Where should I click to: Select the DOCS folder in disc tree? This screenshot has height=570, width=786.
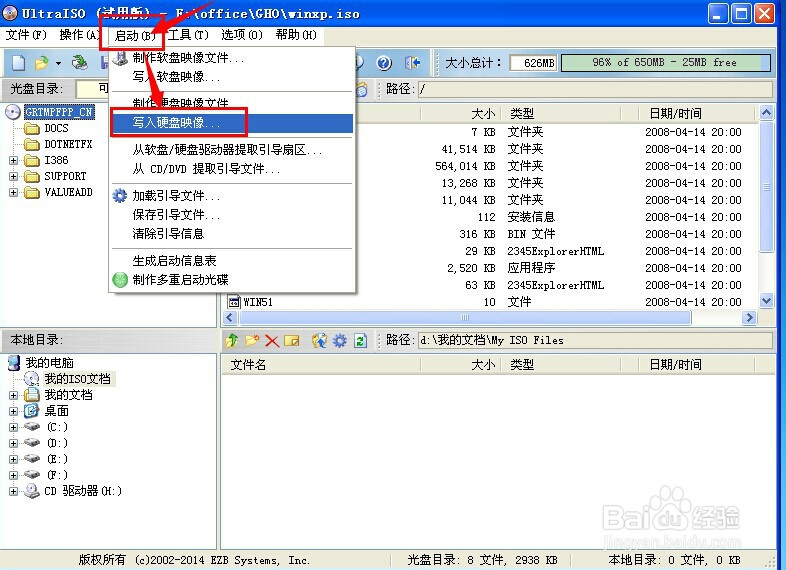(56, 128)
